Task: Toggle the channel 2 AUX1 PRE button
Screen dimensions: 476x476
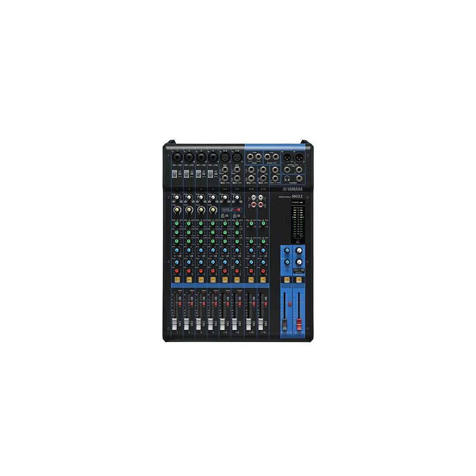Action: click(x=192, y=256)
